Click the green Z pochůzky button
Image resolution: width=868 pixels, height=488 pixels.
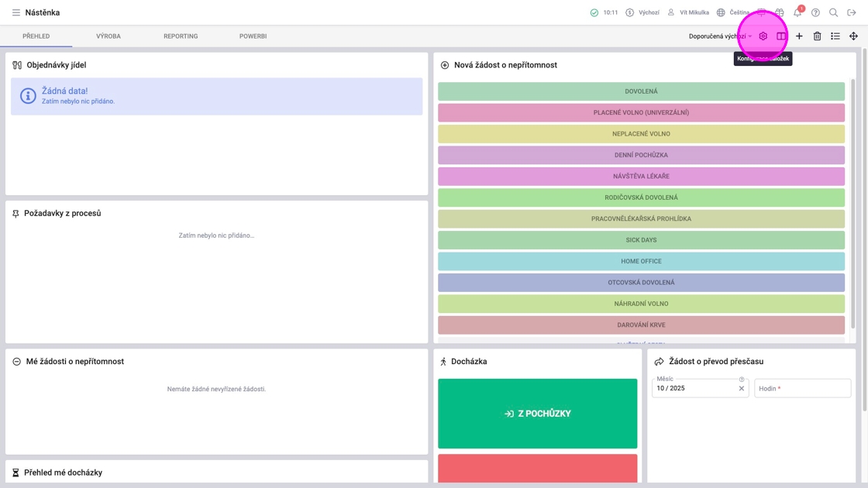[538, 414]
